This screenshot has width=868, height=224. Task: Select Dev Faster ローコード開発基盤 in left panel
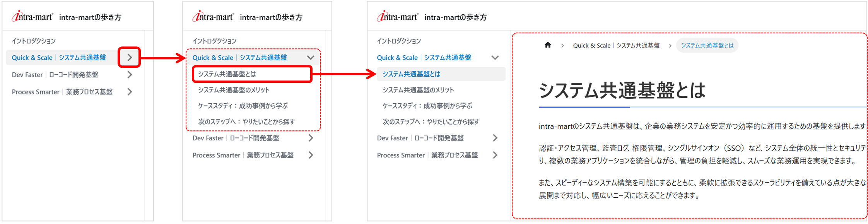[55, 75]
